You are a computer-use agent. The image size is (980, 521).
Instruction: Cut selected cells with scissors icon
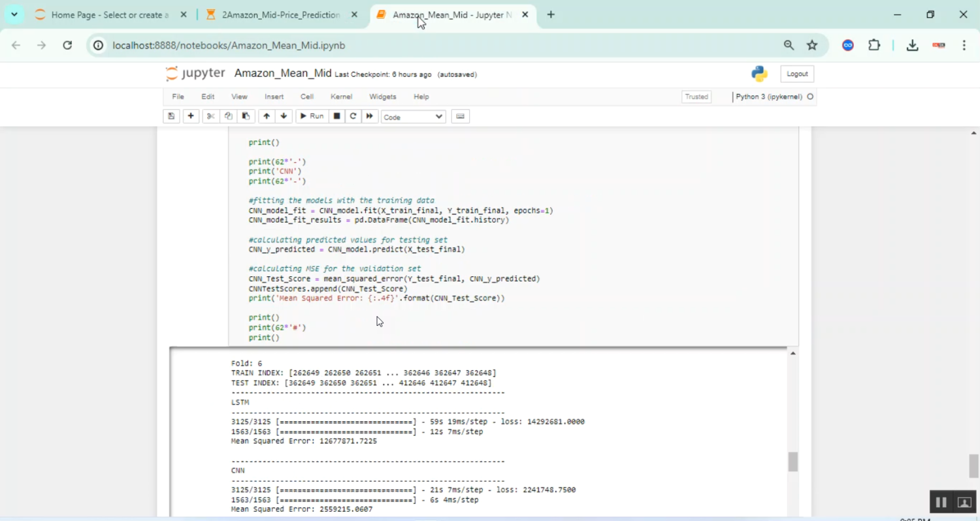click(210, 116)
